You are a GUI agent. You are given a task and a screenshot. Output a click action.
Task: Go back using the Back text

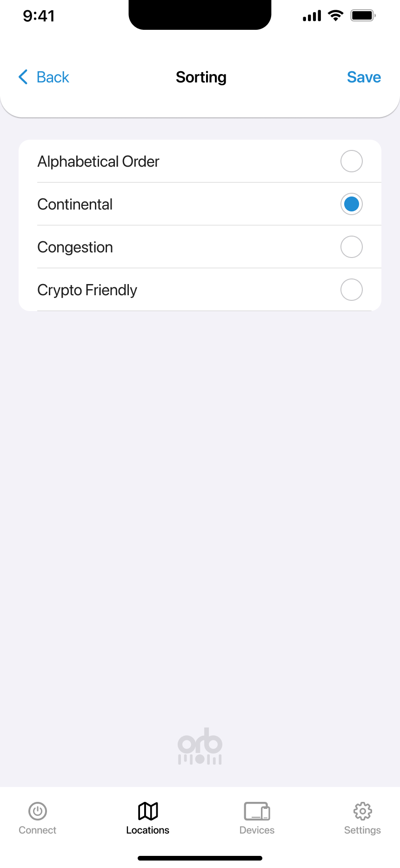click(53, 77)
